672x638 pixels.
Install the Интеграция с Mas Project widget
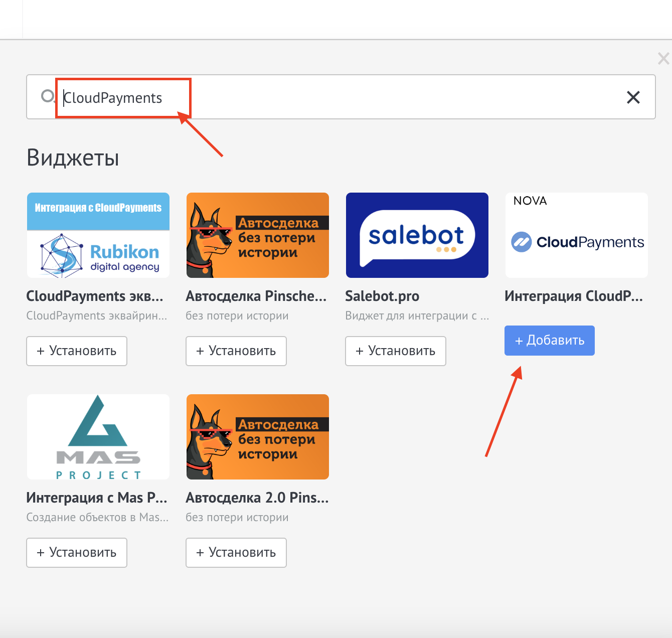(x=77, y=553)
